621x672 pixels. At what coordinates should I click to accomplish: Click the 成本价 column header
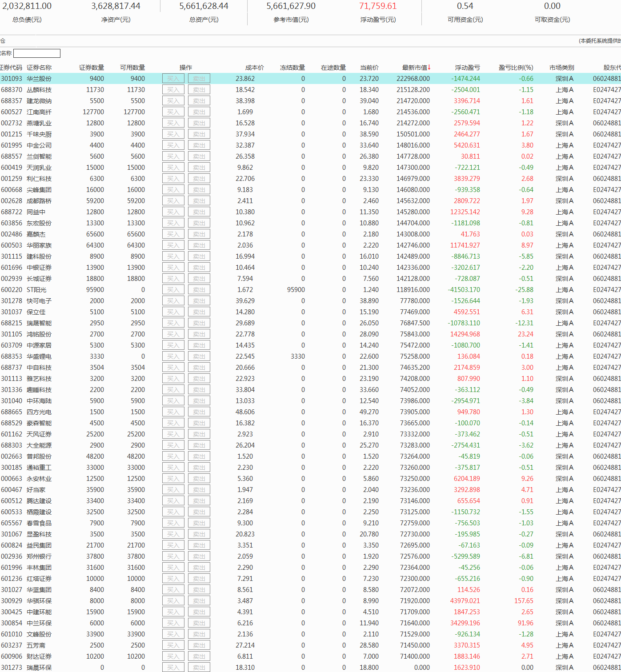click(255, 68)
